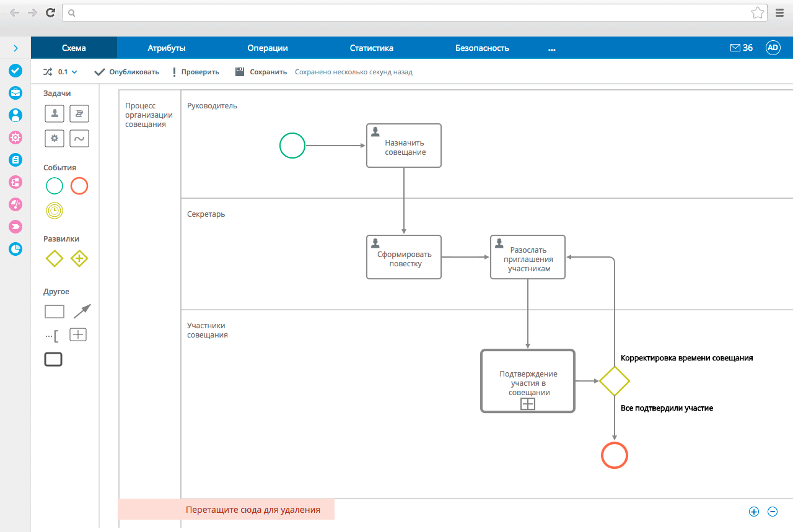Pick the service task gear element
Viewport: 793px width, 532px height.
[x=55, y=138]
